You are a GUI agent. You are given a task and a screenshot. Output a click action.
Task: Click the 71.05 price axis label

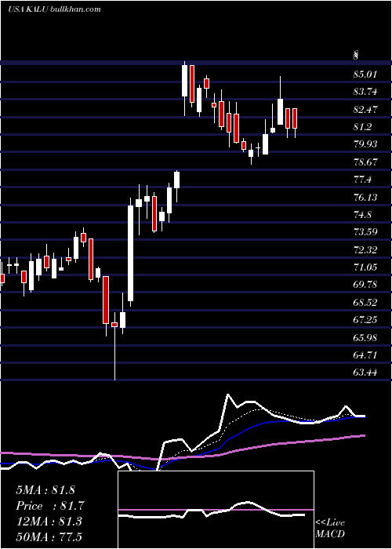(365, 267)
